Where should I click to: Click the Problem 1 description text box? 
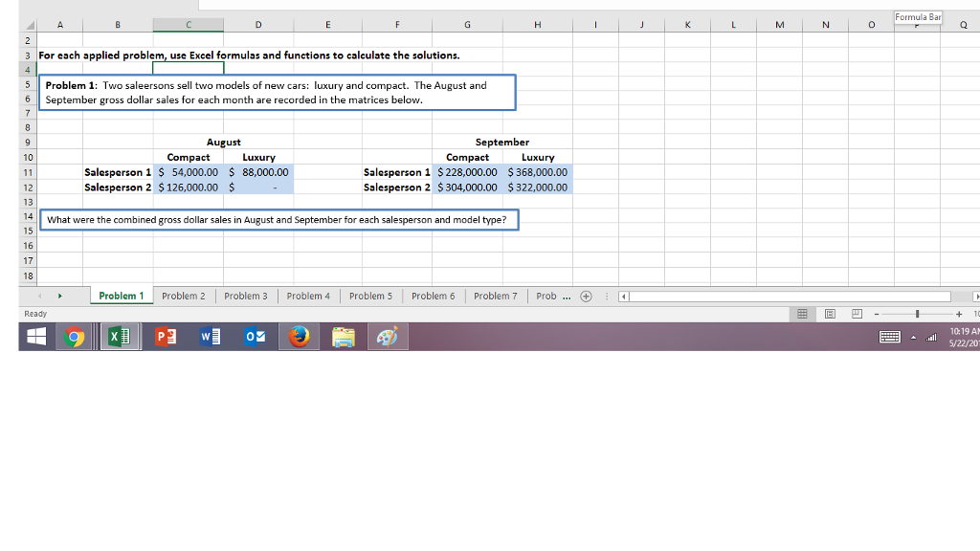pos(278,93)
